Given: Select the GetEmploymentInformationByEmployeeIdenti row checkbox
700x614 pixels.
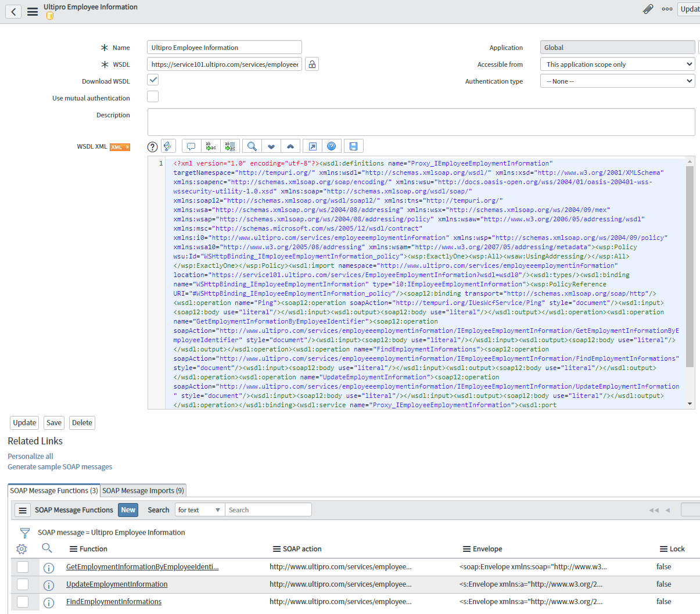Looking at the screenshot, I should [23, 567].
